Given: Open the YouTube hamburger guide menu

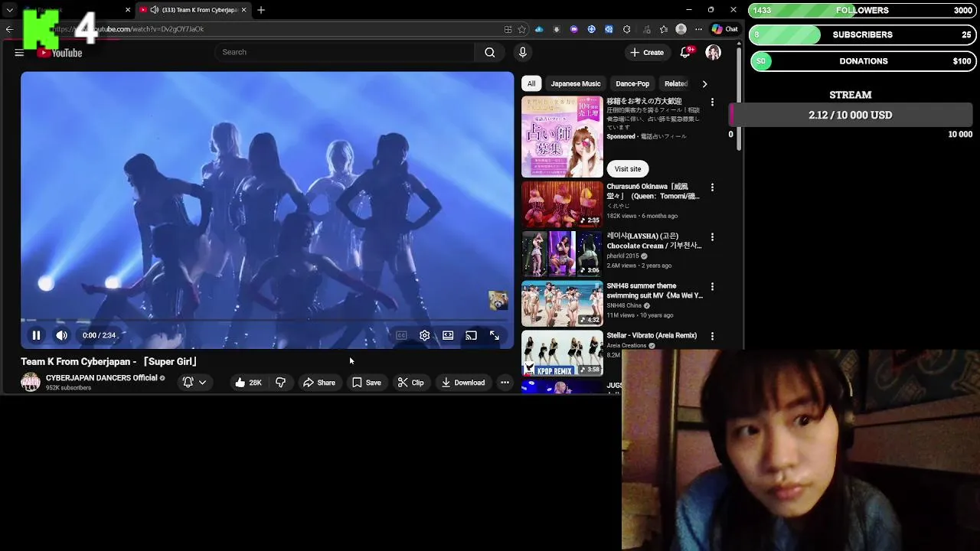Looking at the screenshot, I should (x=19, y=52).
